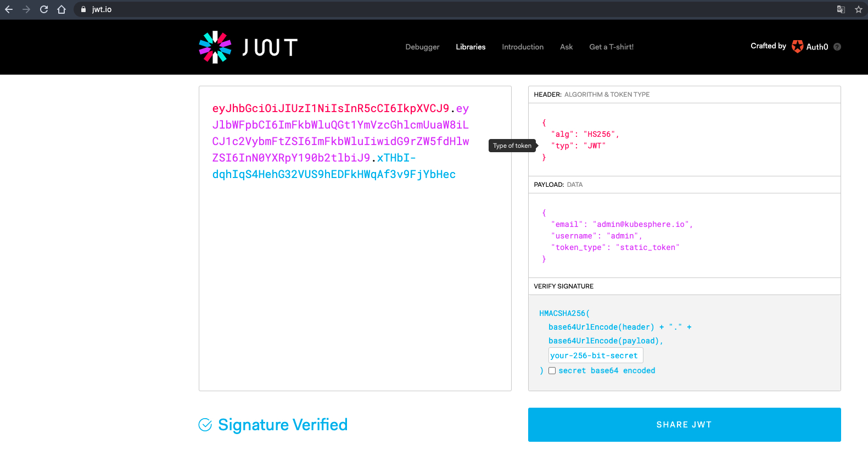Click the Signature Verified text
The height and width of the screenshot is (450, 868).
click(283, 425)
